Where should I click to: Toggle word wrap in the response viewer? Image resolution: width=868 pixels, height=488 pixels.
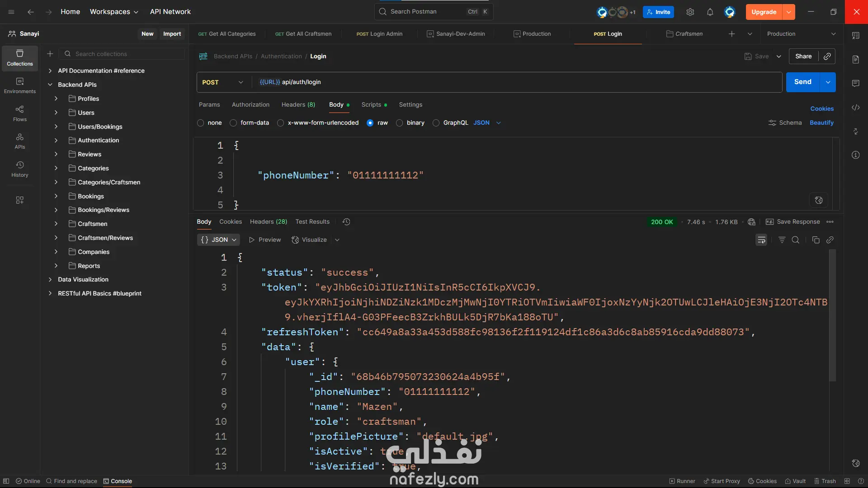[761, 240]
